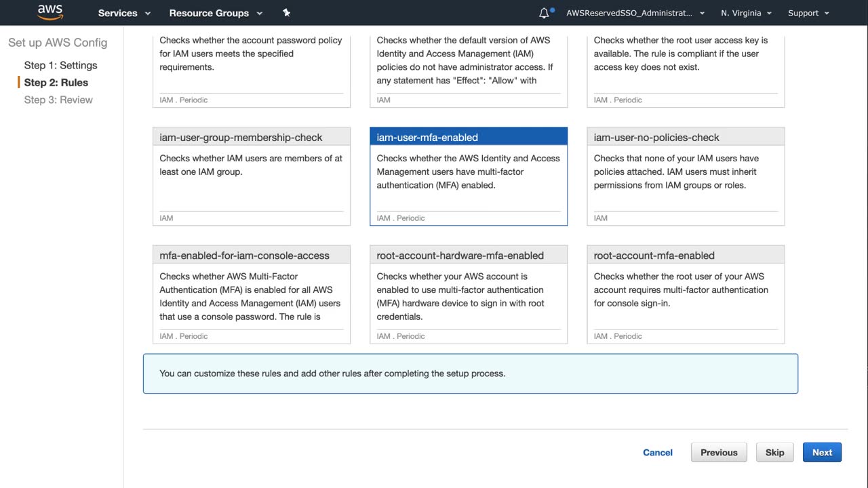Jump to Step 3: Review
This screenshot has height=488, width=868.
coord(58,100)
